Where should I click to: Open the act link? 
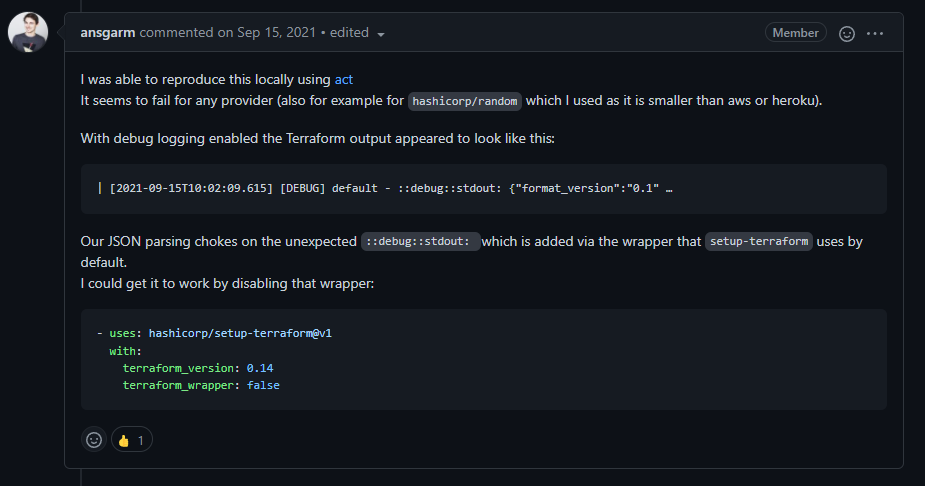[x=344, y=80]
